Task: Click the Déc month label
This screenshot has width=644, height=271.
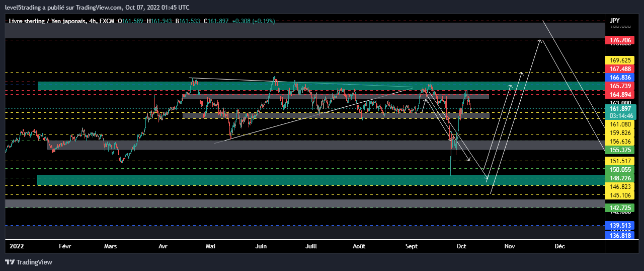Action: pos(559,246)
